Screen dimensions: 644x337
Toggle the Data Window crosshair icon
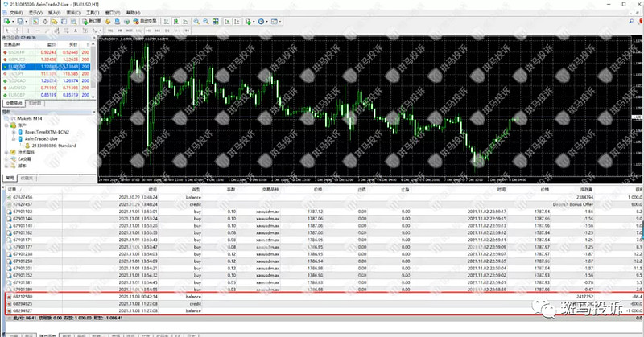pyautogui.click(x=45, y=22)
